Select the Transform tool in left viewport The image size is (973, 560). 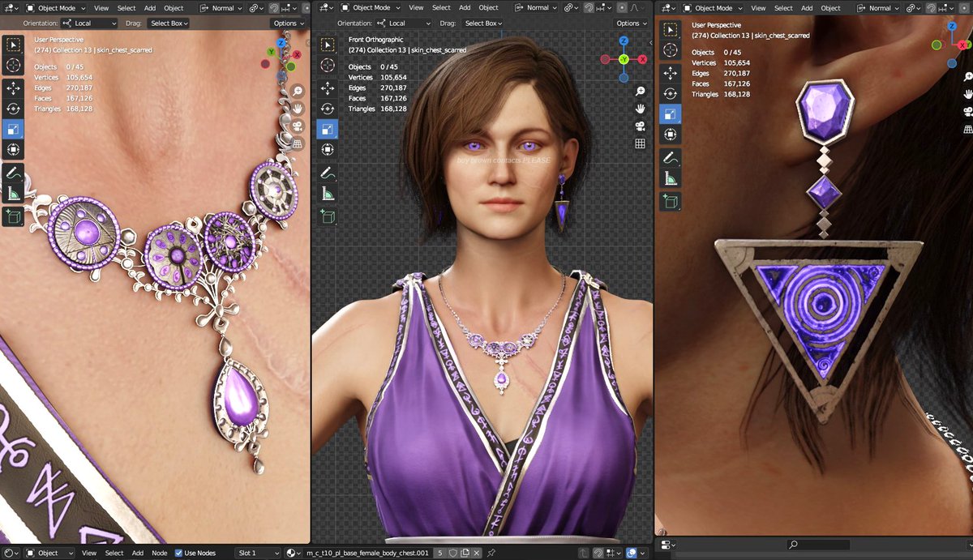point(13,150)
